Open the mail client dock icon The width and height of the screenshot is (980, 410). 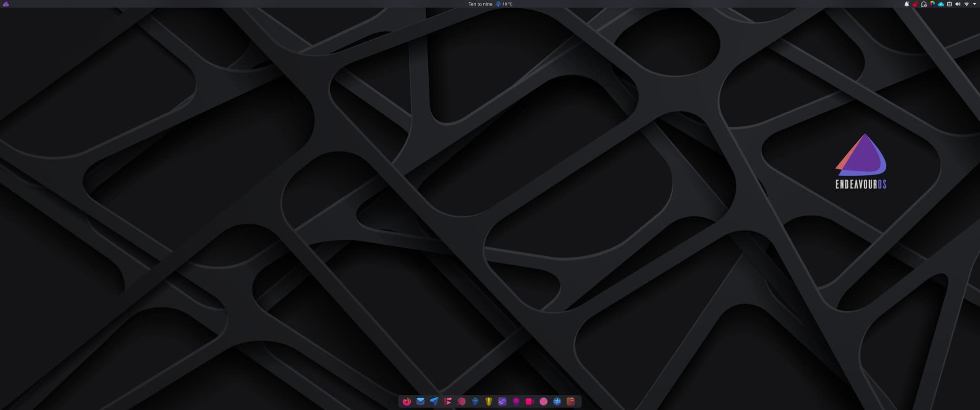coord(421,401)
